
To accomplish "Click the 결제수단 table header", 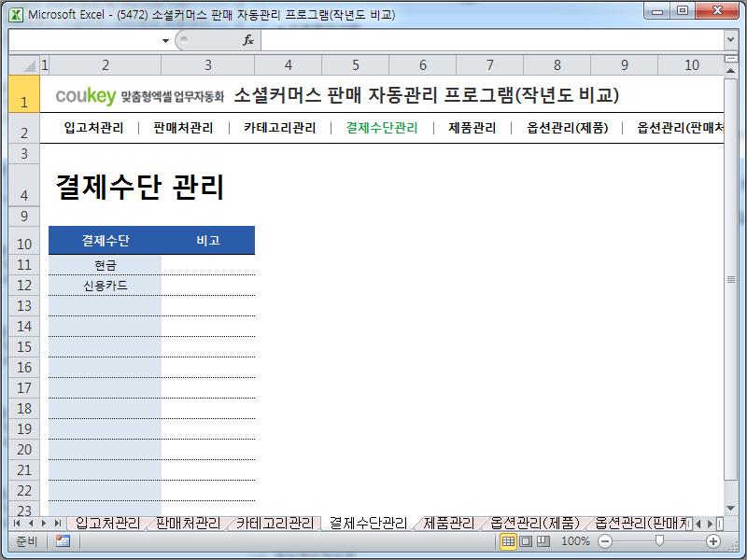I will [x=105, y=240].
